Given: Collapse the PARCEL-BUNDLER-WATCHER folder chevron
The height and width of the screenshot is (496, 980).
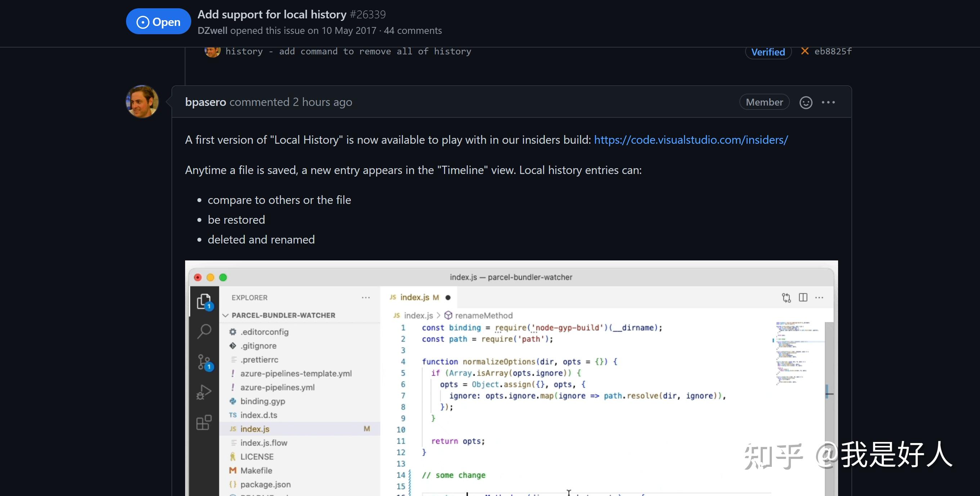Looking at the screenshot, I should tap(225, 315).
